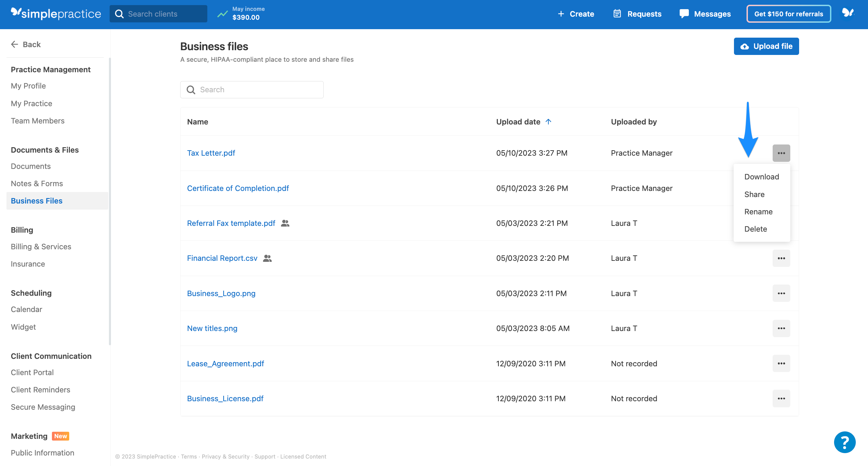Click Get $150 for referrals button
Viewport: 868px width, 466px height.
(789, 14)
